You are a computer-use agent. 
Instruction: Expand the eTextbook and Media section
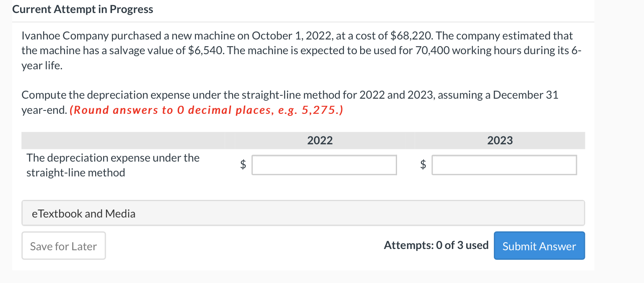tap(83, 213)
